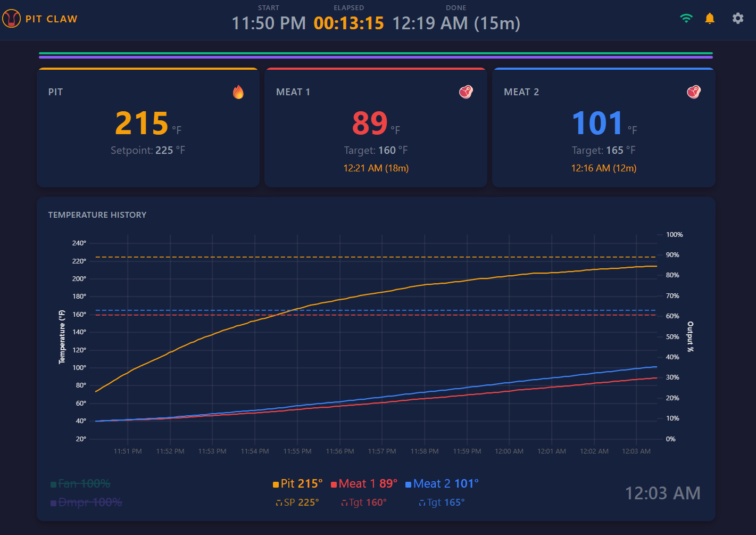
Task: Open notifications via the bell icon
Action: pos(710,18)
